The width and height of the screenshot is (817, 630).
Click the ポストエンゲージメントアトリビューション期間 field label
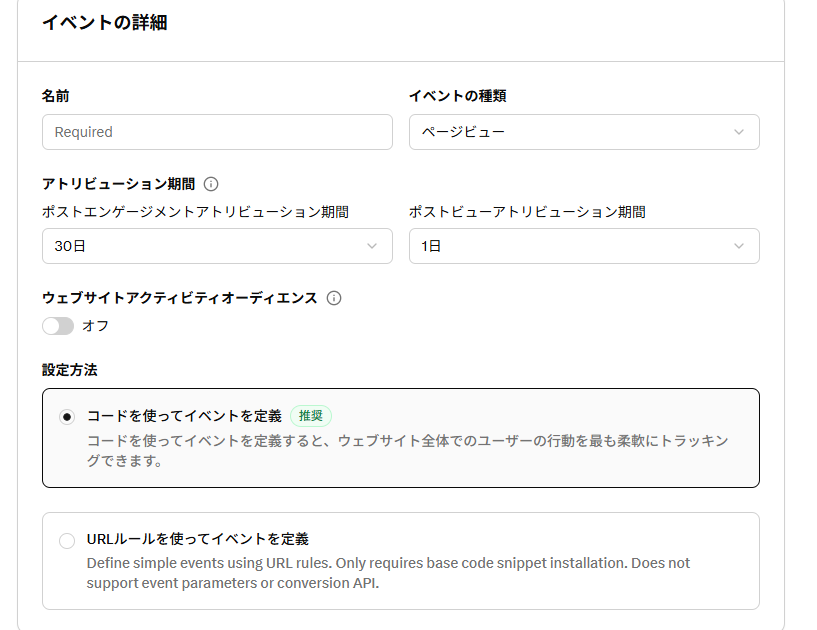tap(195, 212)
